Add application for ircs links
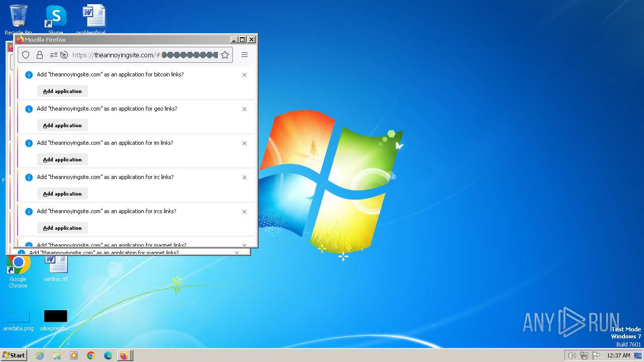Viewport: 644px width, 362px height. tap(62, 228)
